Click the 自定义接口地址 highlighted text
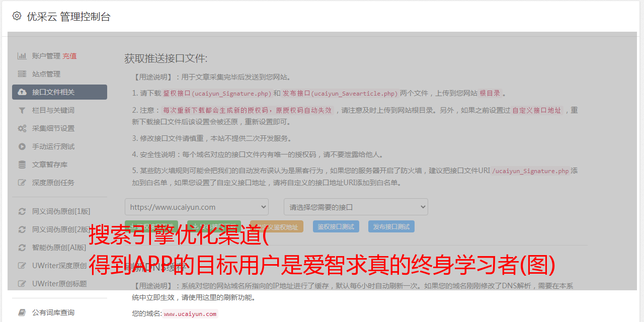 tap(537, 110)
